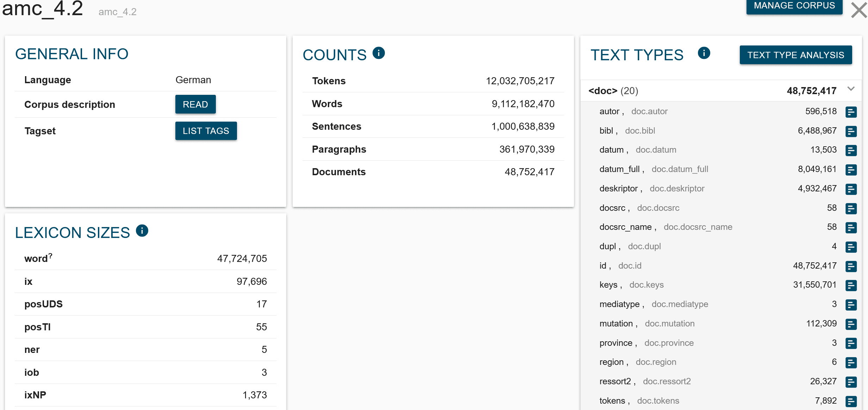The image size is (868, 410).
Task: Open the value list icon for keys
Action: 851,286
